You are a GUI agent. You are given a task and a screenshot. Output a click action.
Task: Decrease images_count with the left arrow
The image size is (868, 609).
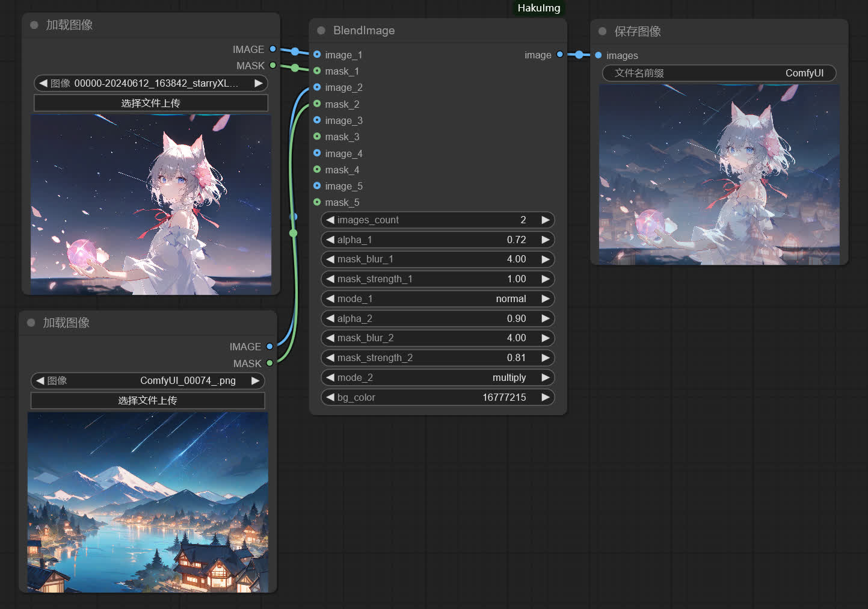point(330,220)
